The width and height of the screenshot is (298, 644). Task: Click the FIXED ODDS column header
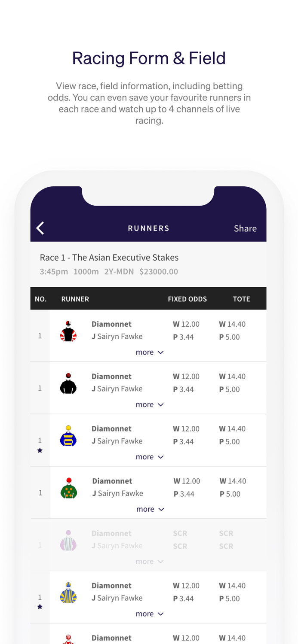(187, 298)
